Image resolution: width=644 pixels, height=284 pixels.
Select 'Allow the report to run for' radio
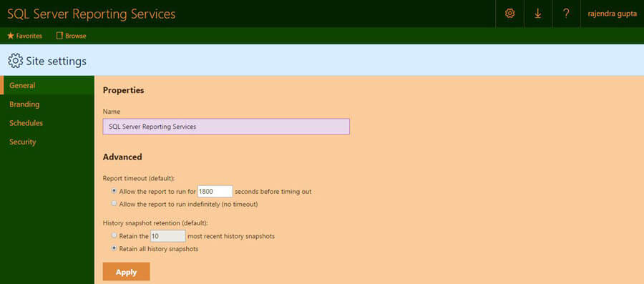coord(114,191)
